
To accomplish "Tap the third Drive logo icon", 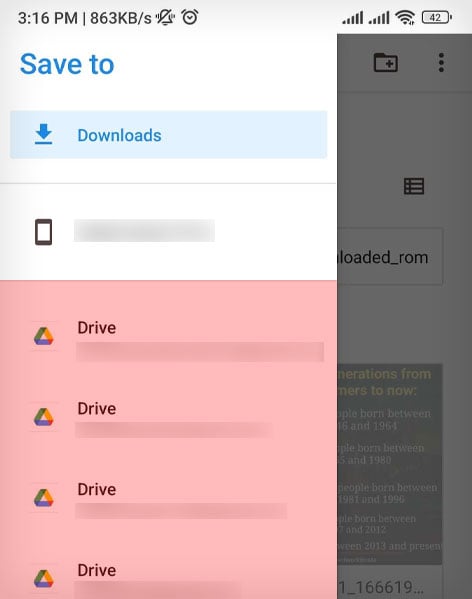I will tap(44, 498).
